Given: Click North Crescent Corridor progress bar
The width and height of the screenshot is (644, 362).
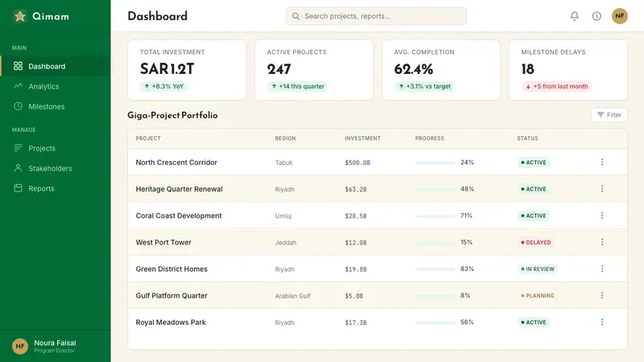Looking at the screenshot, I should point(435,162).
